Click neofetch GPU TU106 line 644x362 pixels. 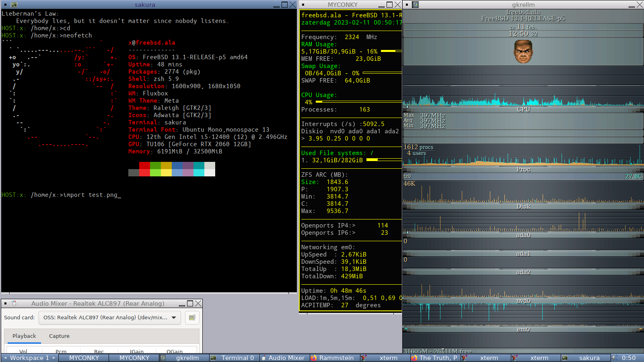click(189, 144)
